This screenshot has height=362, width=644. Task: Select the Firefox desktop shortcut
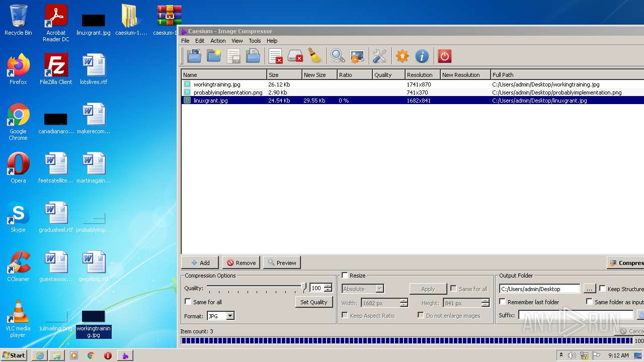18,69
